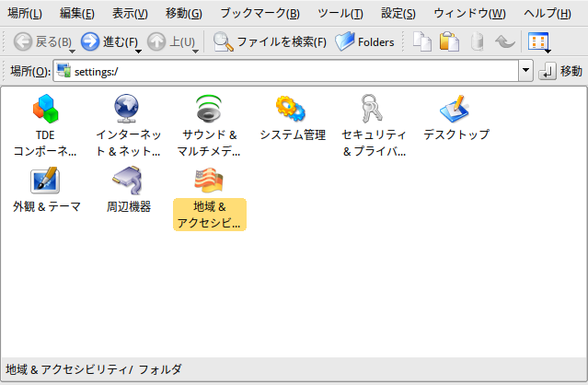
Task: Open the セキュリティ & プライバシー folder
Action: [x=374, y=125]
